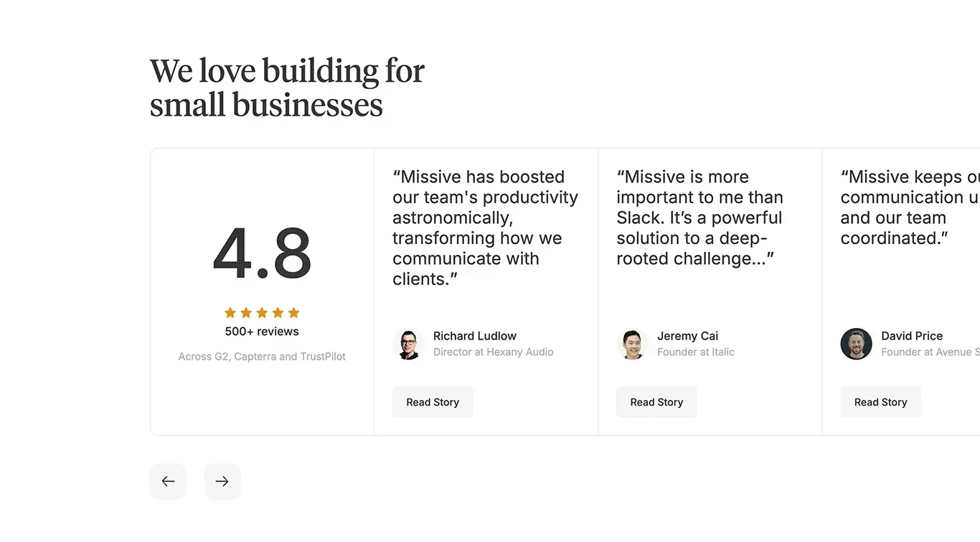980x542 pixels.
Task: Click the 4.8 rating number
Action: (x=262, y=253)
